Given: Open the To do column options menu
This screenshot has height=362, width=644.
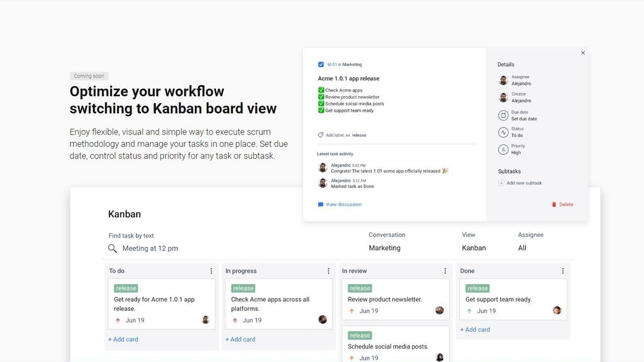Looking at the screenshot, I should pos(211,271).
